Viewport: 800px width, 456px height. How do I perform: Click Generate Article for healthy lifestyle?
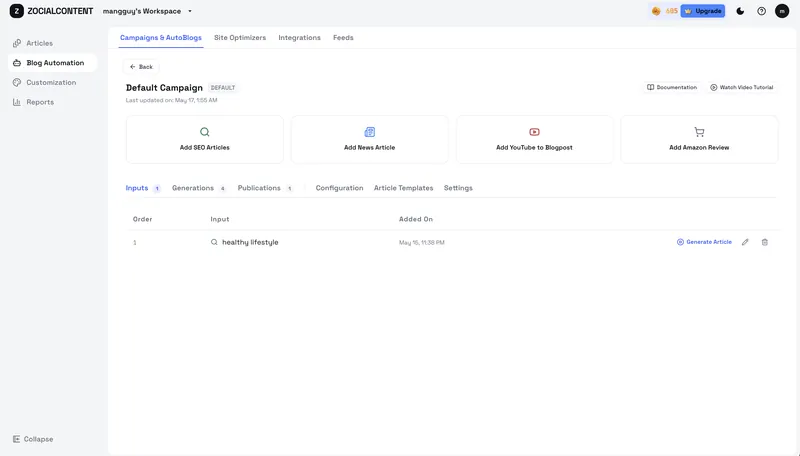pos(704,242)
